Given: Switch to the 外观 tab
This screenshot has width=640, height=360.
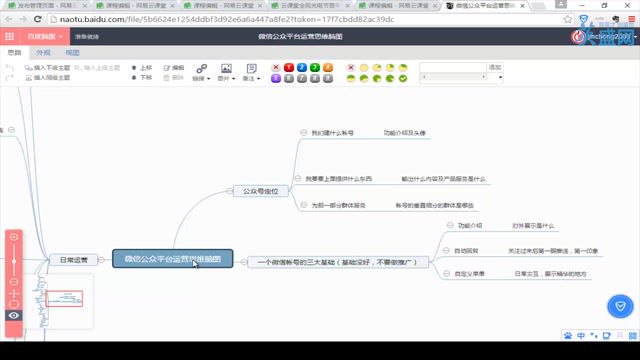Looking at the screenshot, I should (43, 53).
